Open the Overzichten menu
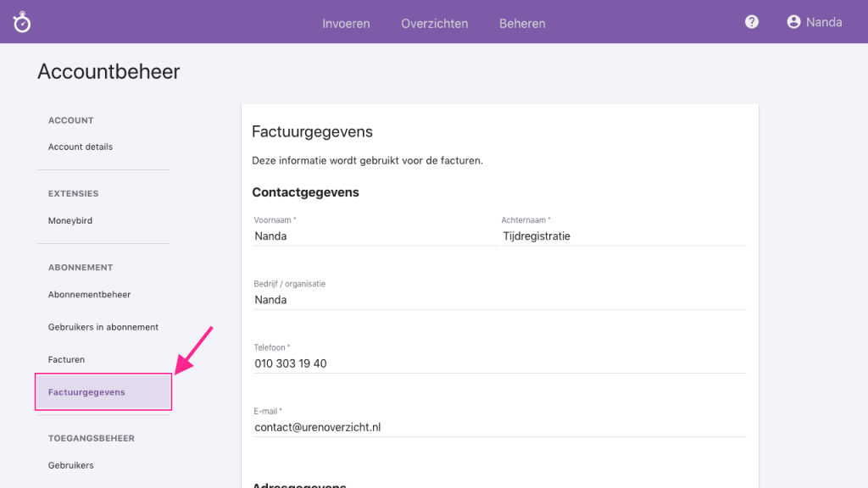Image resolution: width=868 pixels, height=488 pixels. point(435,23)
